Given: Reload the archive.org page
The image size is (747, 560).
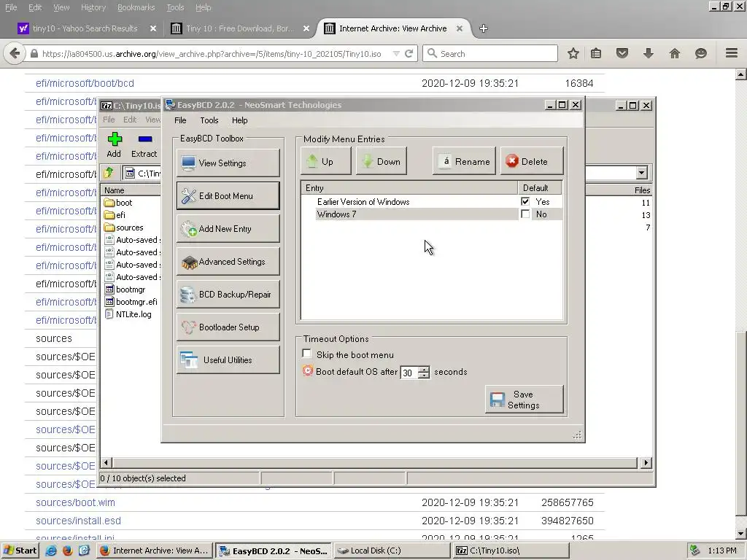Looking at the screenshot, I should point(409,53).
